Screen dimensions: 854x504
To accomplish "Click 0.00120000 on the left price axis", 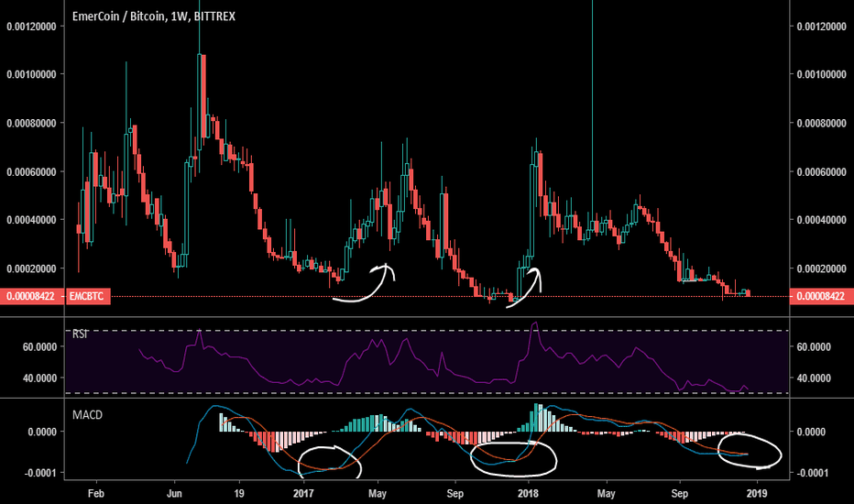I will point(31,27).
